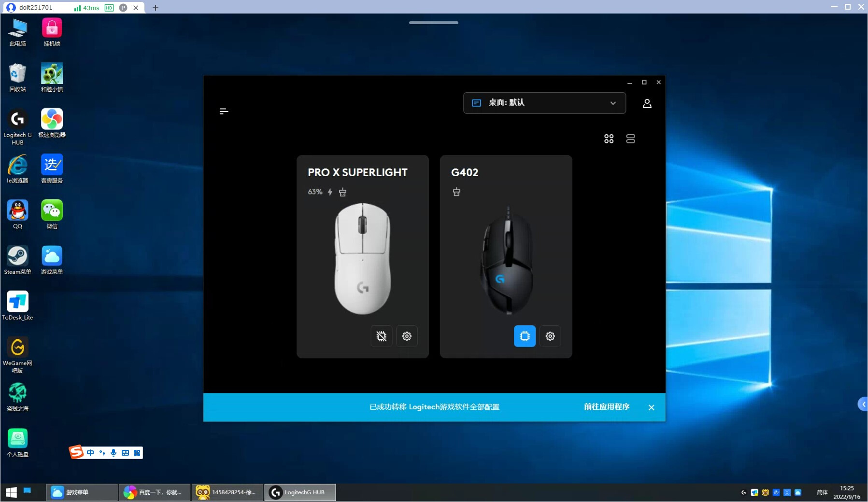The height and width of the screenshot is (502, 868).
Task: Open the 个人磁盘 desktop icon
Action: pos(17,442)
